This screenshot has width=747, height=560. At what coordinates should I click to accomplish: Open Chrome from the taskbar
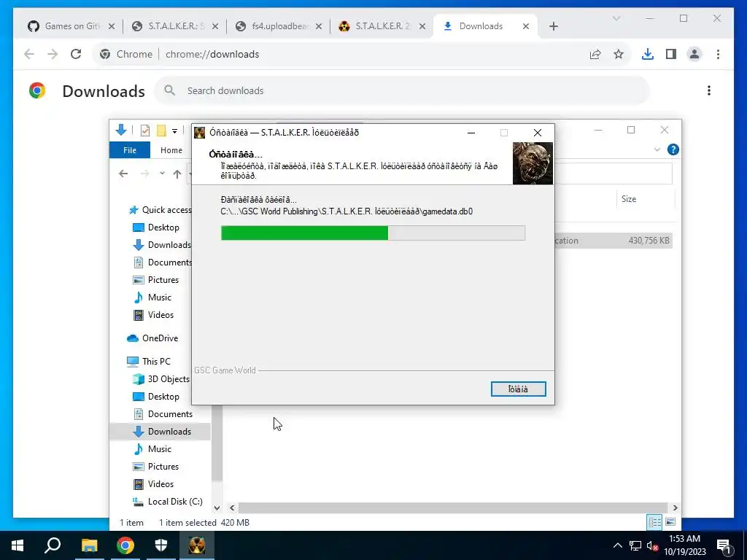click(125, 545)
